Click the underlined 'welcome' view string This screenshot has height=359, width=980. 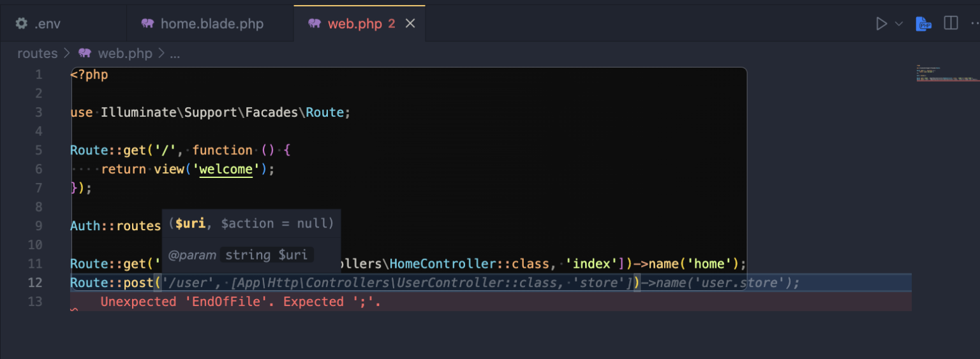[226, 170]
